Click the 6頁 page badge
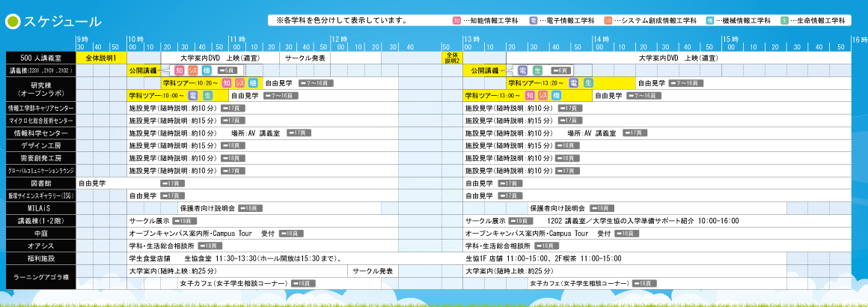This screenshot has width=868, height=307. (x=560, y=70)
